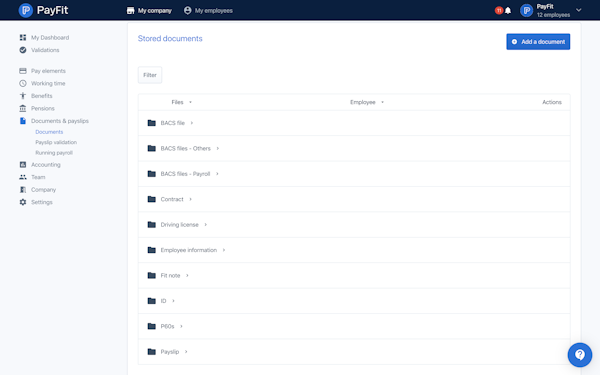This screenshot has height=375, width=600.
Task: Click the My Dashboard sidebar icon
Action: click(x=23, y=38)
